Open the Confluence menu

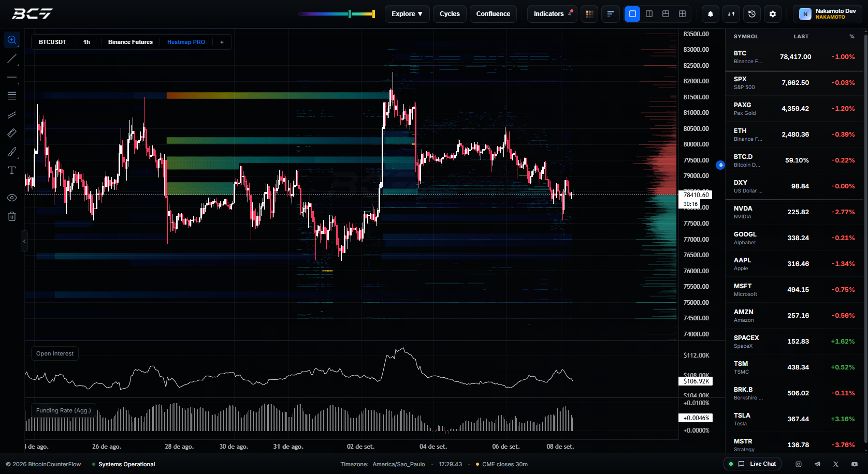click(x=493, y=14)
